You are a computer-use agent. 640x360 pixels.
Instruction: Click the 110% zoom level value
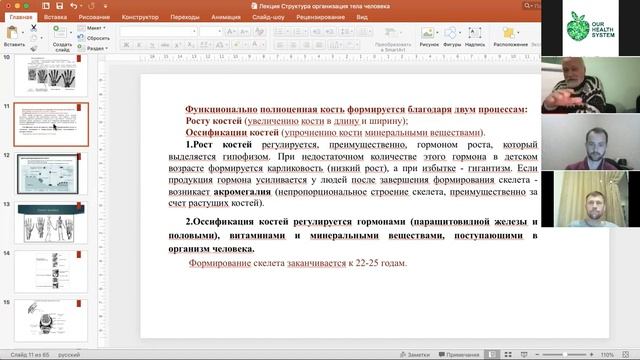pyautogui.click(x=607, y=355)
